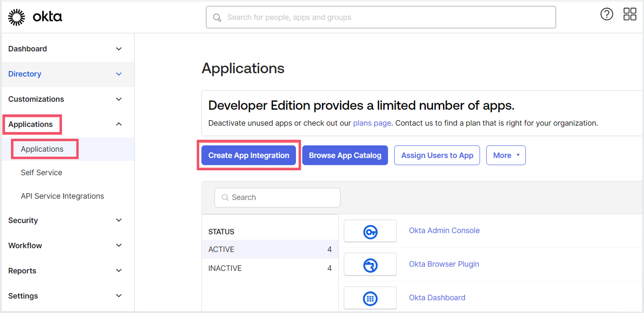The height and width of the screenshot is (313, 644).
Task: Open the help question mark icon
Action: [607, 14]
